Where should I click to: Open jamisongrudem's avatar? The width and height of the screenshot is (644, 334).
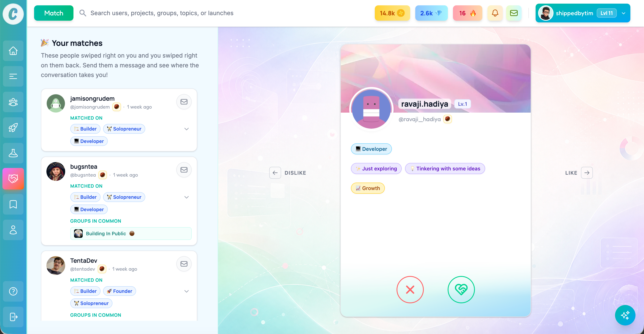click(56, 103)
